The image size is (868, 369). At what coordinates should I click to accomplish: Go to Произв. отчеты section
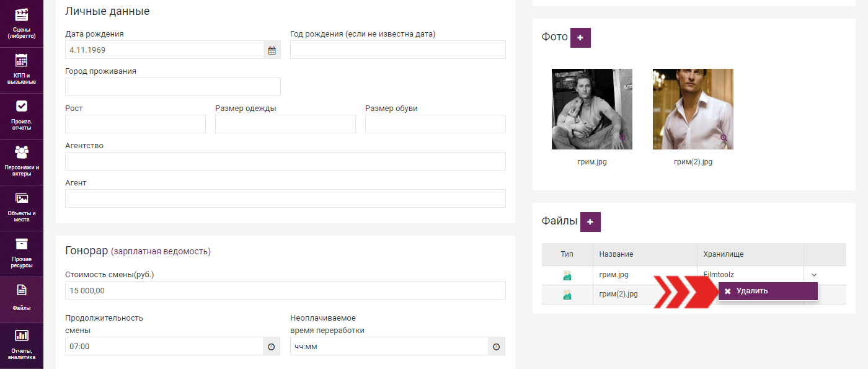pyautogui.click(x=22, y=116)
